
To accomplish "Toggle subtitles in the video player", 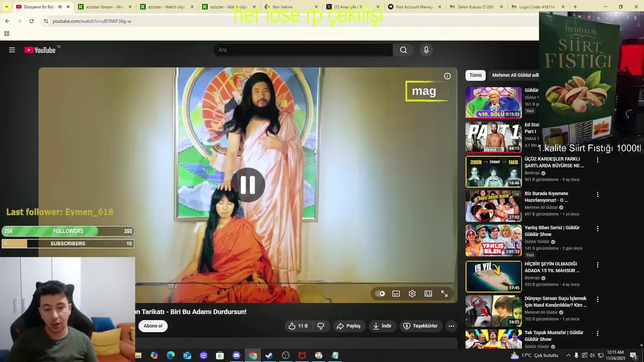I will tap(396, 294).
